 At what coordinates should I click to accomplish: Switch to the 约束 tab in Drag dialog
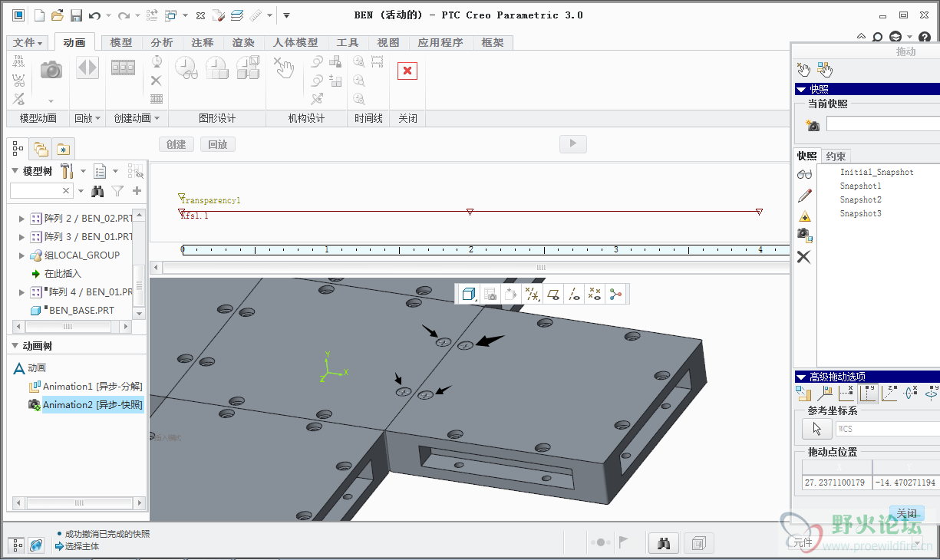pos(836,156)
